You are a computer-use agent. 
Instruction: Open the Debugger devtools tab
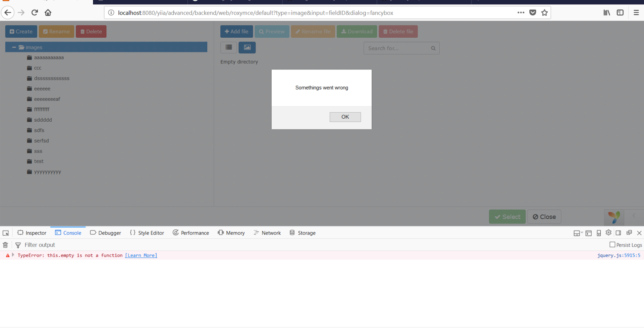tap(106, 233)
